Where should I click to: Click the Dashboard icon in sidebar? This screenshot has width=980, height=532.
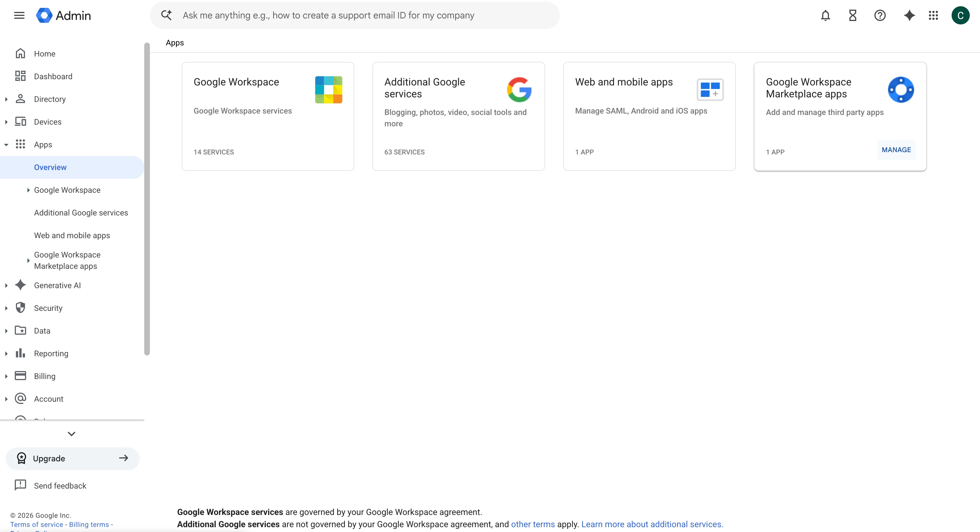pos(20,76)
